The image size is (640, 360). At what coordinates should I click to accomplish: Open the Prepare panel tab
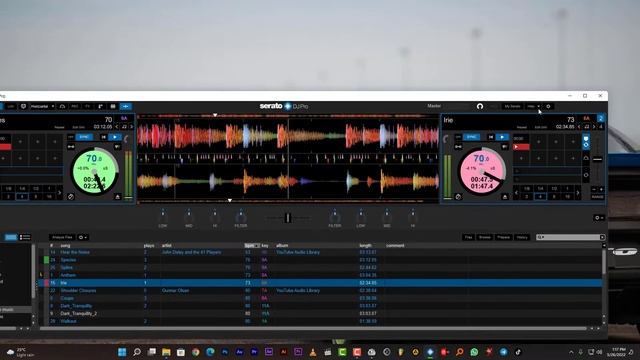[503, 237]
